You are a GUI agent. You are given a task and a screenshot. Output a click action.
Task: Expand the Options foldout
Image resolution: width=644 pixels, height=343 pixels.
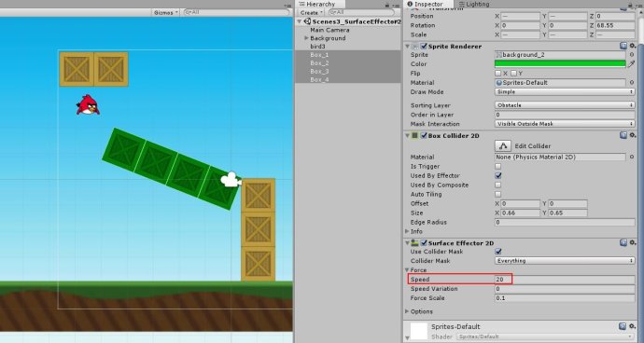[x=407, y=311]
